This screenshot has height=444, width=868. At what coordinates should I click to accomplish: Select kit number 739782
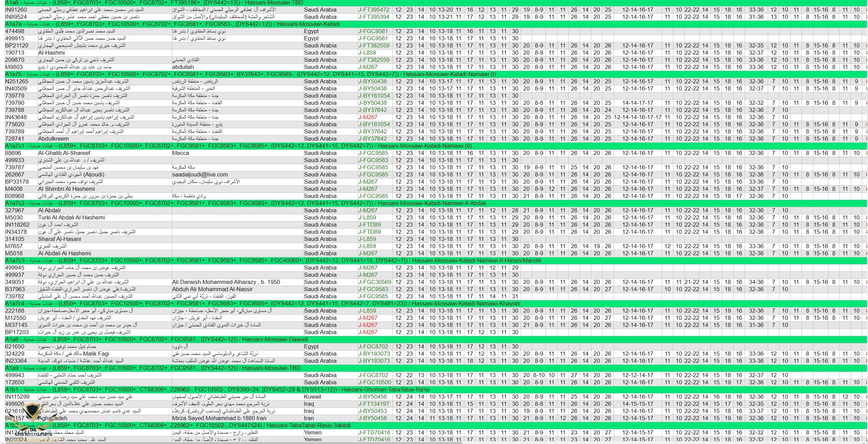[15, 296]
